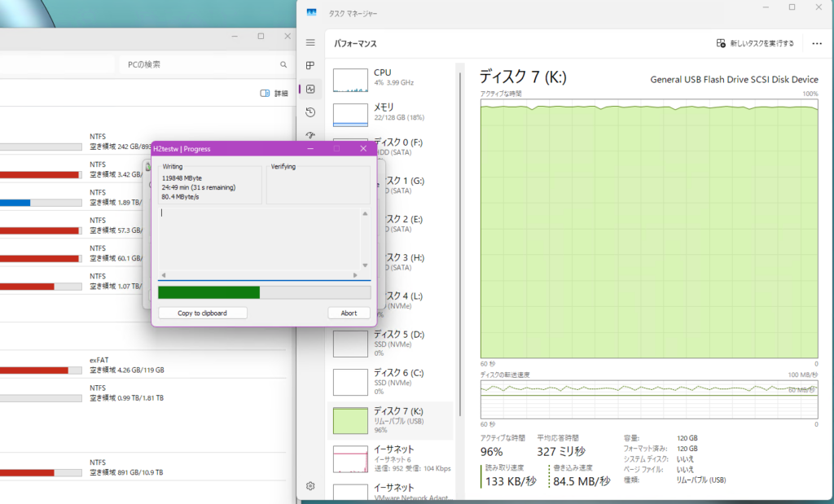Switch to the Processes page icon
Image resolution: width=834 pixels, height=504 pixels.
[310, 65]
